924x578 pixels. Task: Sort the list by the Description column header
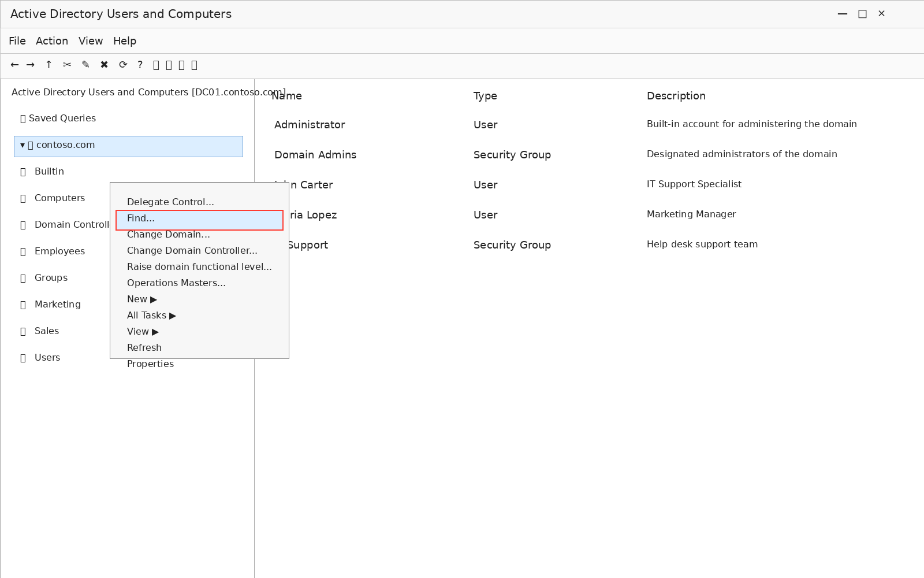click(x=676, y=96)
